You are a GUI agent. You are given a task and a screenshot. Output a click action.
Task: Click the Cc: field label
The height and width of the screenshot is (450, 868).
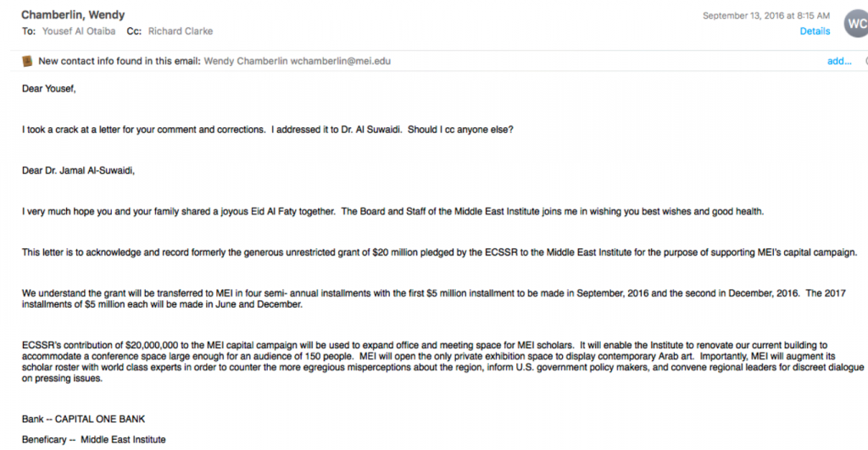(134, 31)
